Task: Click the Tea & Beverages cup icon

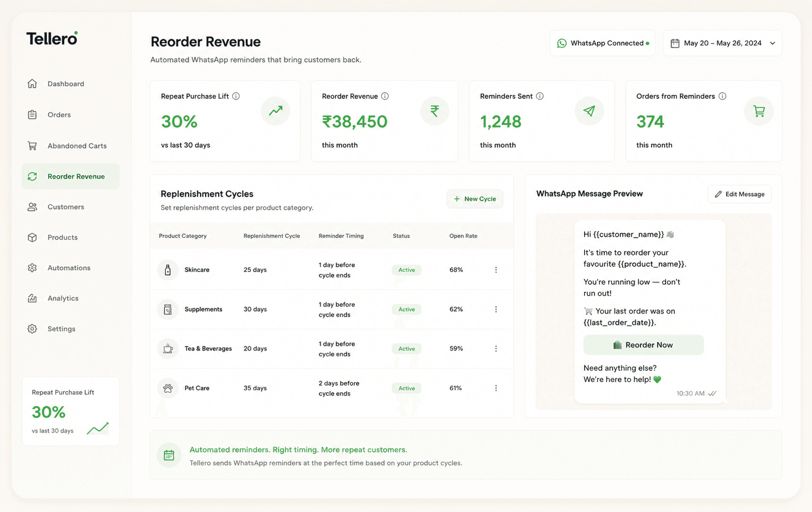Action: point(168,349)
